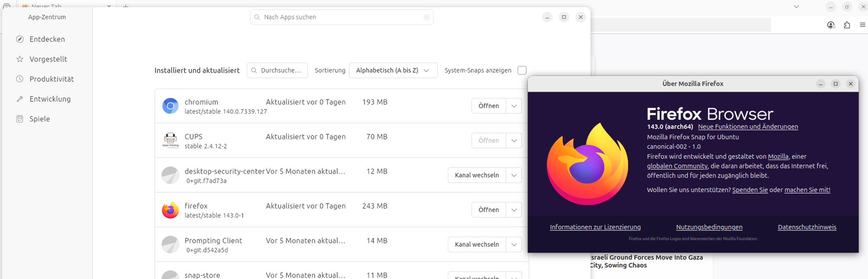Click firefox size '243 MB'
Screen dimensions: 868x279
click(x=375, y=206)
